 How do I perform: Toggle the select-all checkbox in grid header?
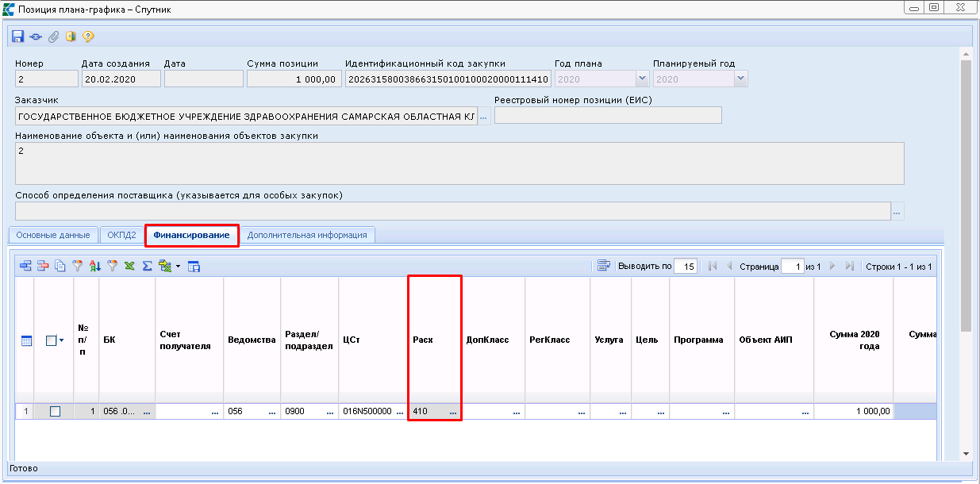tap(51, 340)
